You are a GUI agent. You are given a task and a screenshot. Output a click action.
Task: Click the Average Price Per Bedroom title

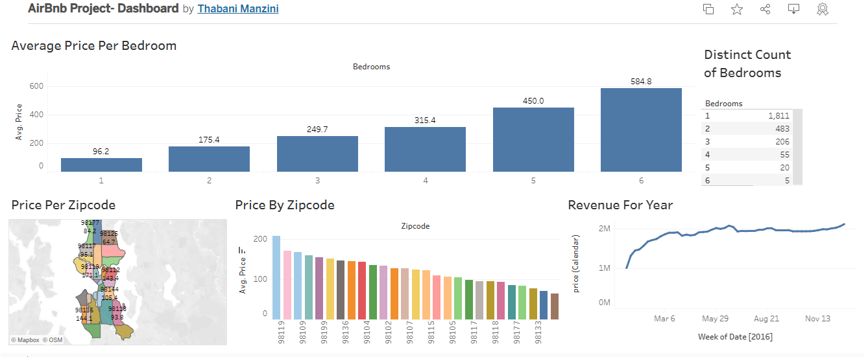tap(94, 45)
